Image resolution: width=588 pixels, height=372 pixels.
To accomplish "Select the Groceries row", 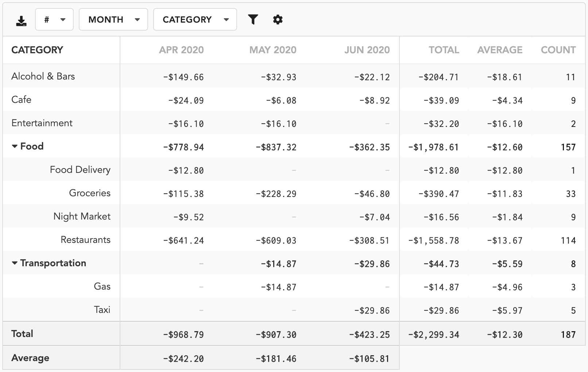I will click(90, 193).
